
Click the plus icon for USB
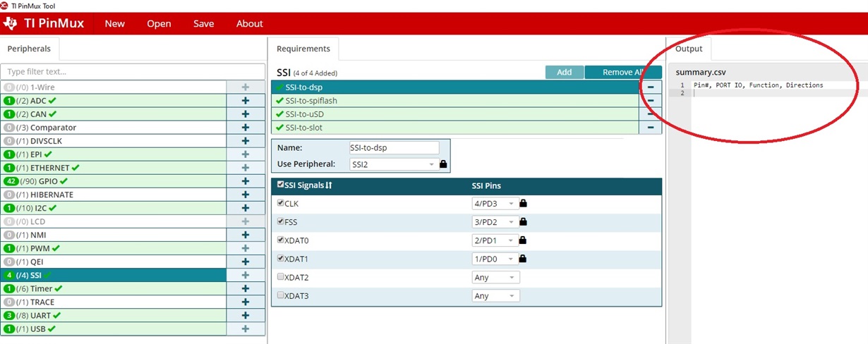click(246, 328)
